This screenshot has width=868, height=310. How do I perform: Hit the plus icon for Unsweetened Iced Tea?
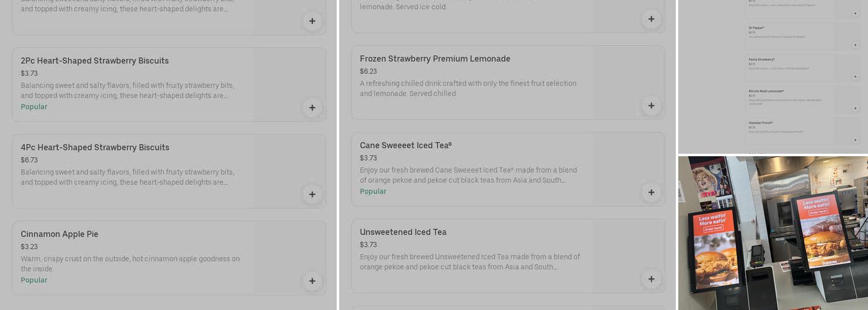(x=651, y=279)
